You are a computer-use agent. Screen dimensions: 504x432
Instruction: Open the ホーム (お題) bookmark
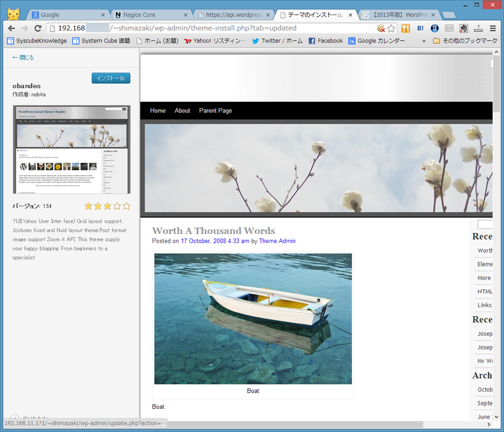(157, 41)
